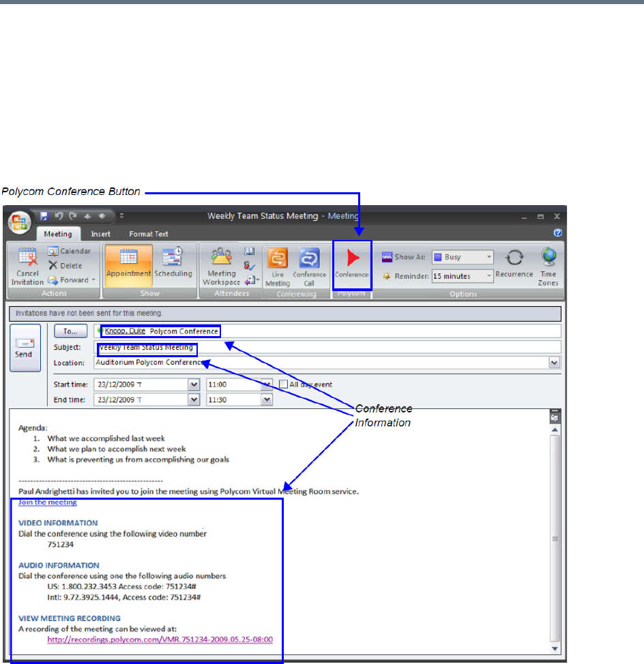Save meeting via quick access toolbar
Image resolution: width=644 pixels, height=664 pixels.
[x=44, y=216]
